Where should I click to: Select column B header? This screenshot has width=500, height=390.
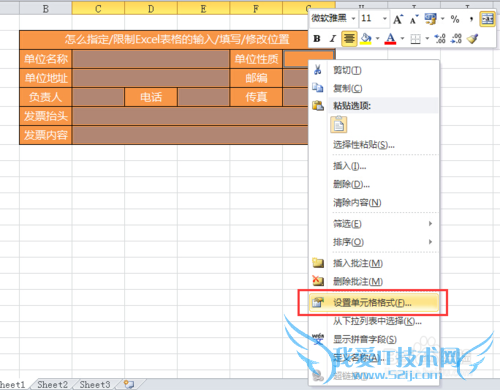coord(46,9)
